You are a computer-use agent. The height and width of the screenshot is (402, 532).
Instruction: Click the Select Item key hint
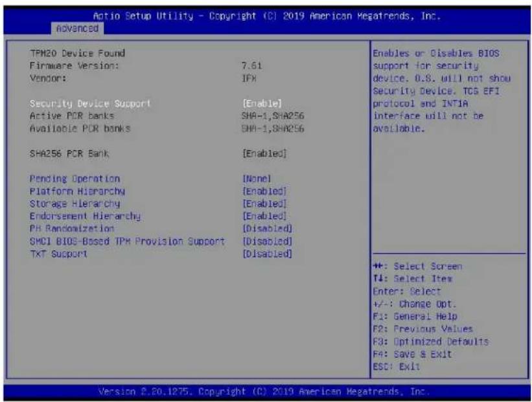pos(413,279)
